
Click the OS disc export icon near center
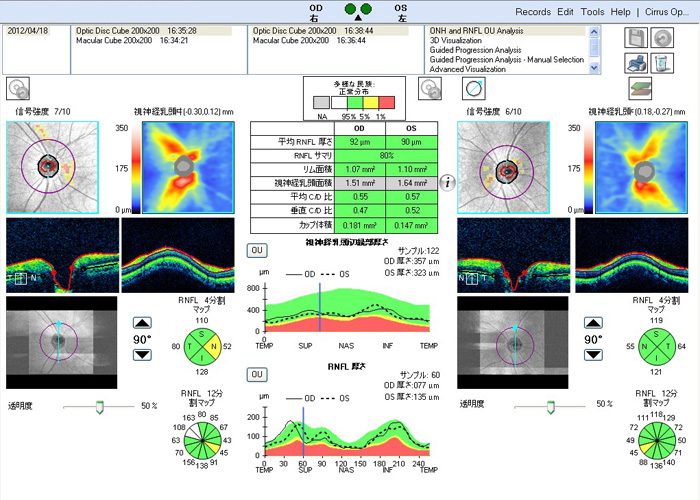click(x=430, y=88)
